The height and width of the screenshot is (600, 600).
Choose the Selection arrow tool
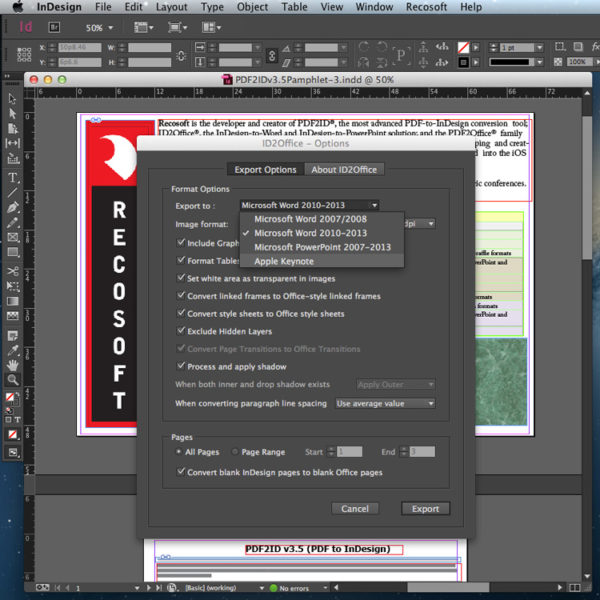13,98
